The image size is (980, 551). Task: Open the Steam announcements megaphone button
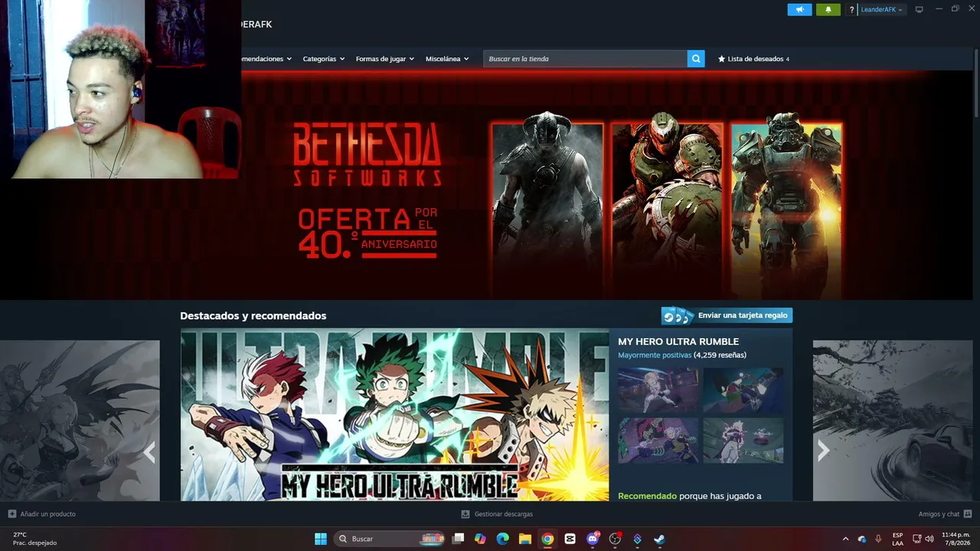point(799,10)
